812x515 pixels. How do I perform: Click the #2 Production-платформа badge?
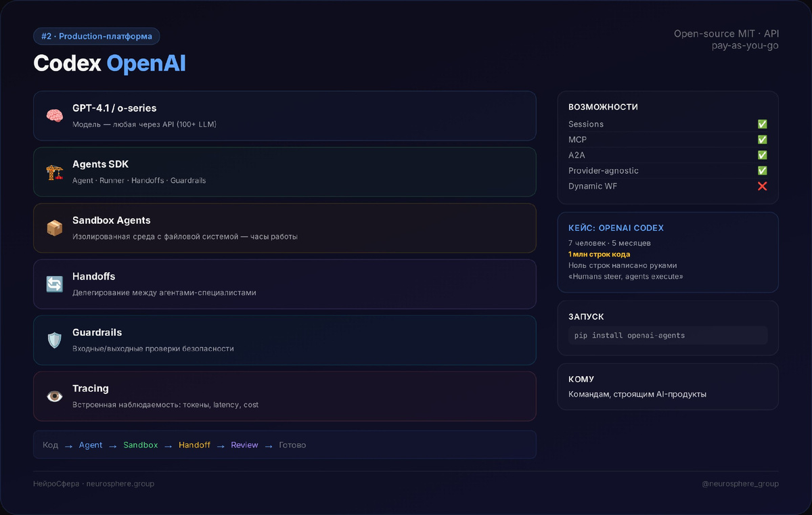coord(97,37)
